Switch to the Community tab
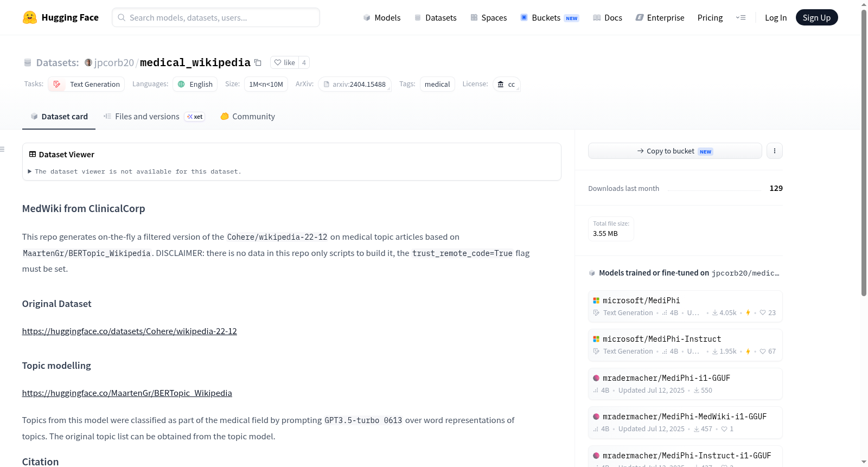The height and width of the screenshot is (467, 868). 248,117
